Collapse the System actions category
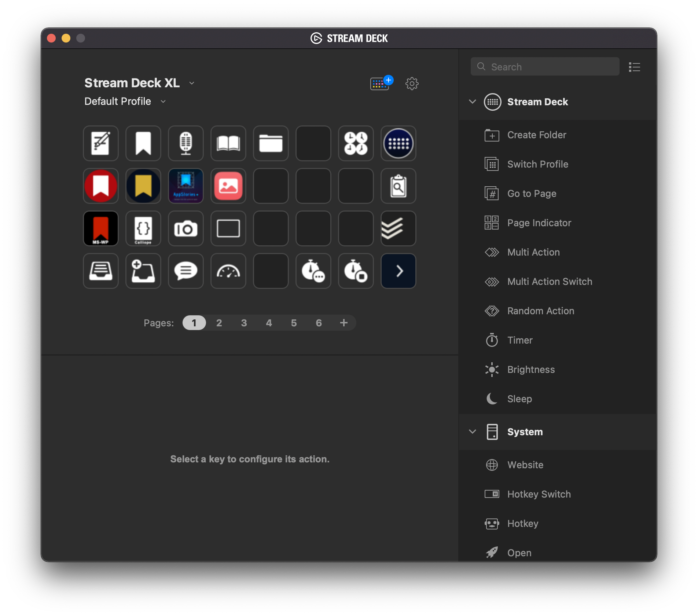The image size is (698, 616). [473, 432]
